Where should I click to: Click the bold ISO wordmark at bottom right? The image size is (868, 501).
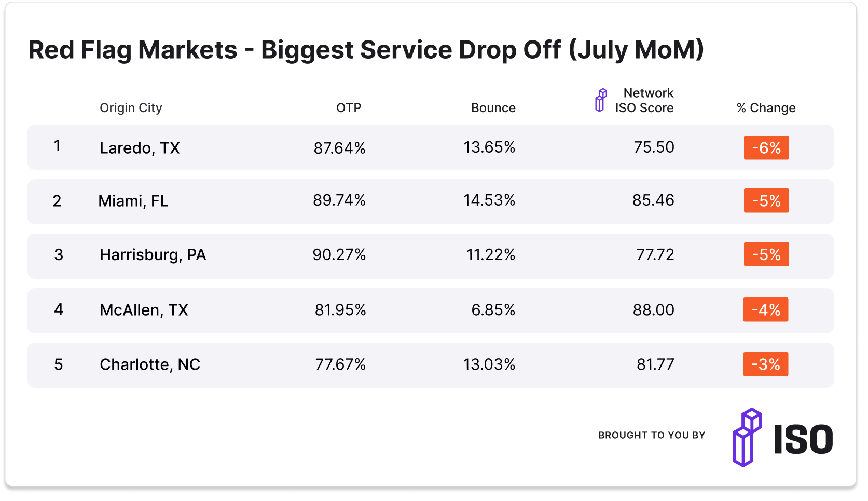(803, 439)
